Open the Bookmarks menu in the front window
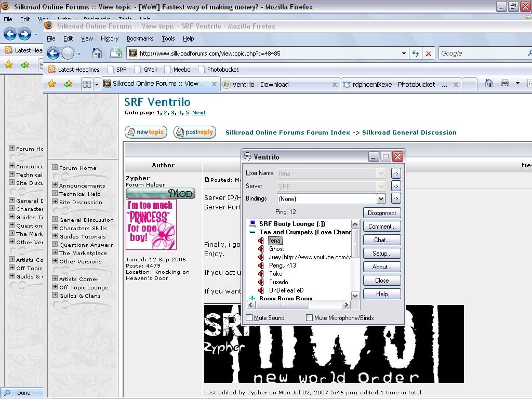 (140, 38)
